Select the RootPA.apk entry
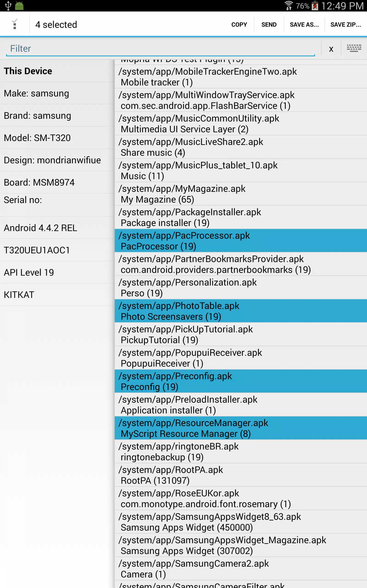 (241, 475)
